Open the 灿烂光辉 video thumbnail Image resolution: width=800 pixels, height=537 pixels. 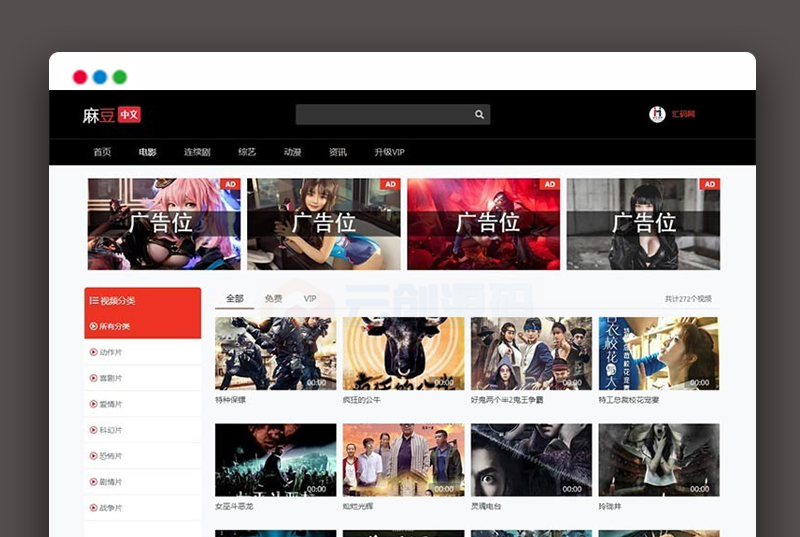coord(403,460)
